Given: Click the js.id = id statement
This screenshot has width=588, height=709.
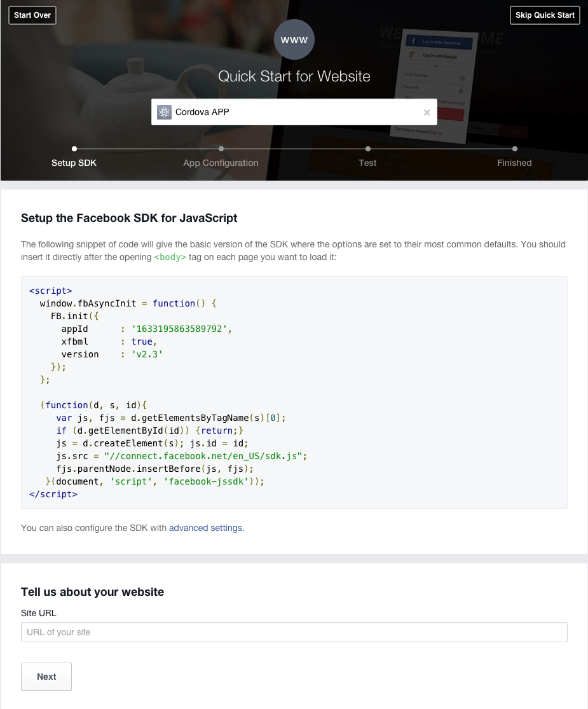Looking at the screenshot, I should [219, 443].
